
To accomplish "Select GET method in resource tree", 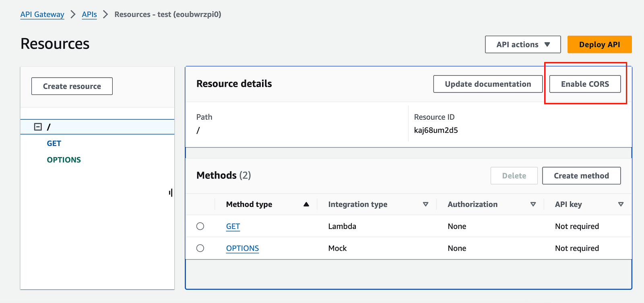I will [x=54, y=143].
